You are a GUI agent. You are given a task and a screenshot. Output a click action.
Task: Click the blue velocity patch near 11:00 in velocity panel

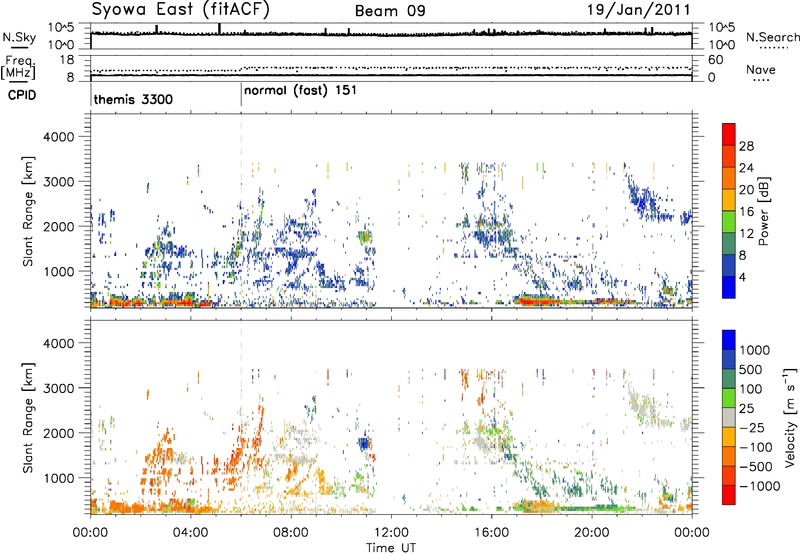pyautogui.click(x=364, y=443)
